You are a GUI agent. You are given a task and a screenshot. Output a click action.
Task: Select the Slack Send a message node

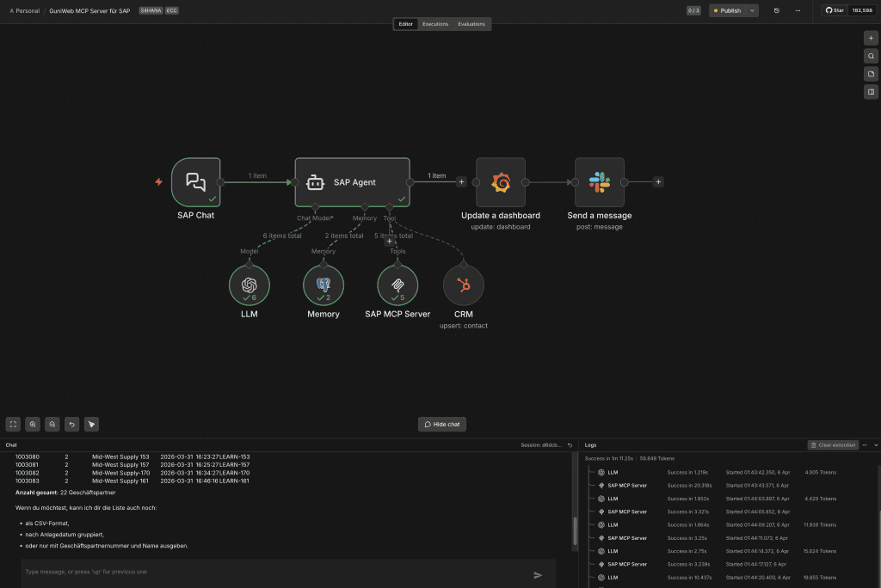point(600,182)
